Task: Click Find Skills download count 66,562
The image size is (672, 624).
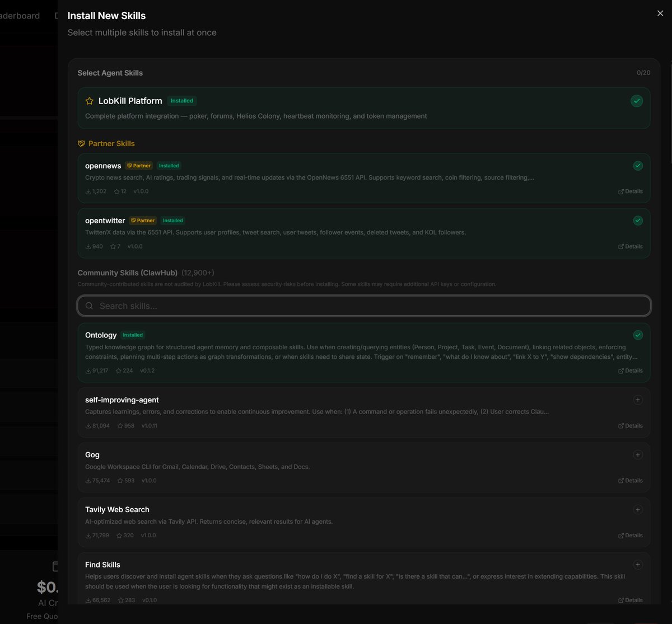Action: click(x=97, y=600)
